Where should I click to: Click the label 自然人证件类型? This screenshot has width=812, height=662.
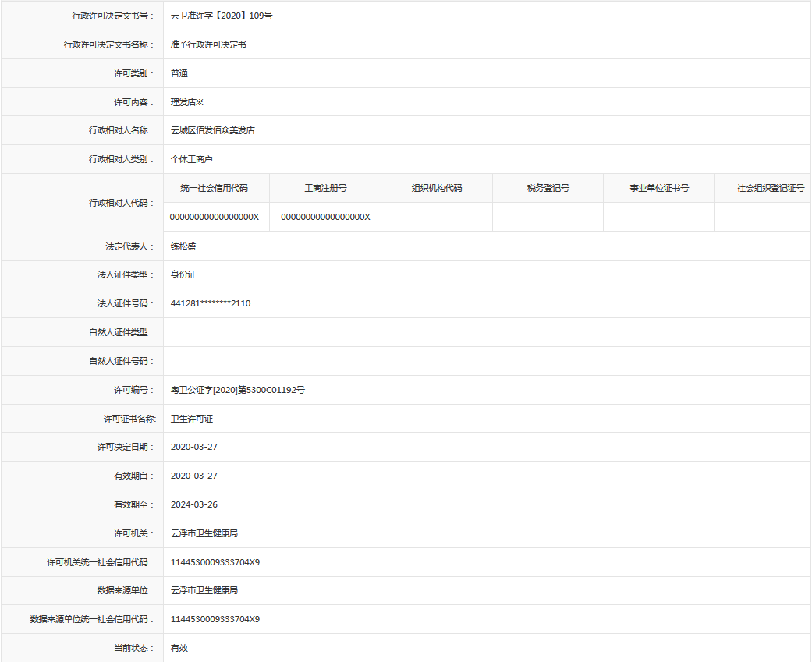[121, 332]
